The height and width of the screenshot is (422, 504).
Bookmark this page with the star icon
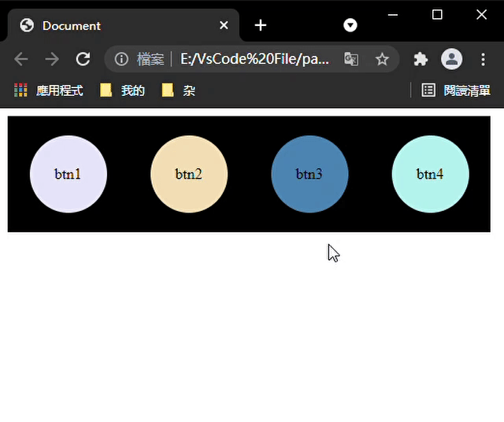click(382, 59)
